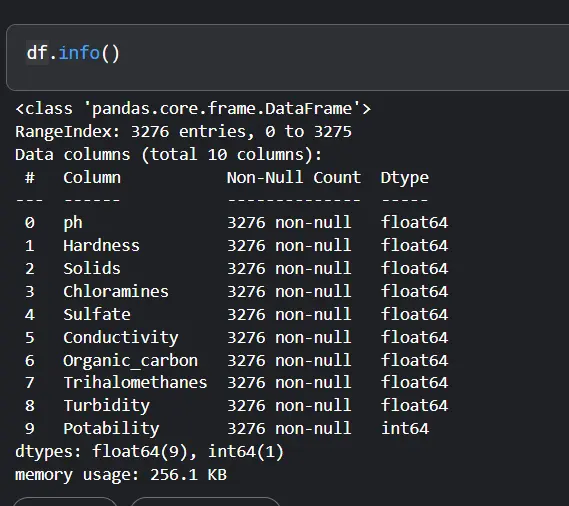This screenshot has height=506, width=569.
Task: Click the float64 dtype of the Organic_carbon row
Action: 414,360
